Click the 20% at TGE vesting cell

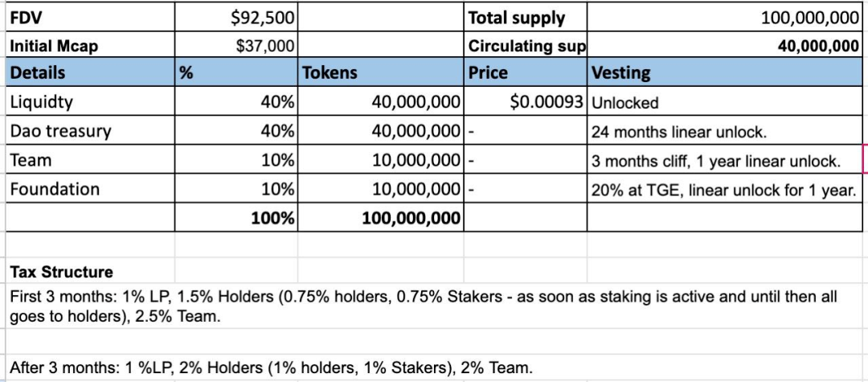(x=725, y=189)
